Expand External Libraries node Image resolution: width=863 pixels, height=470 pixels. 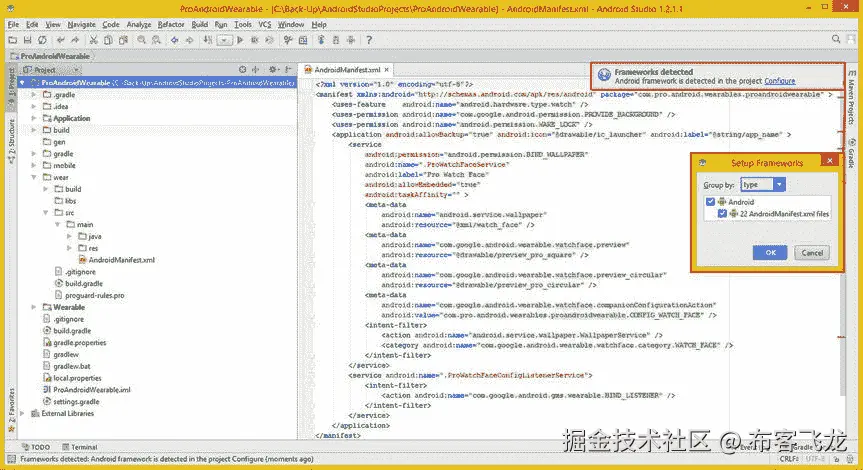(x=23, y=413)
